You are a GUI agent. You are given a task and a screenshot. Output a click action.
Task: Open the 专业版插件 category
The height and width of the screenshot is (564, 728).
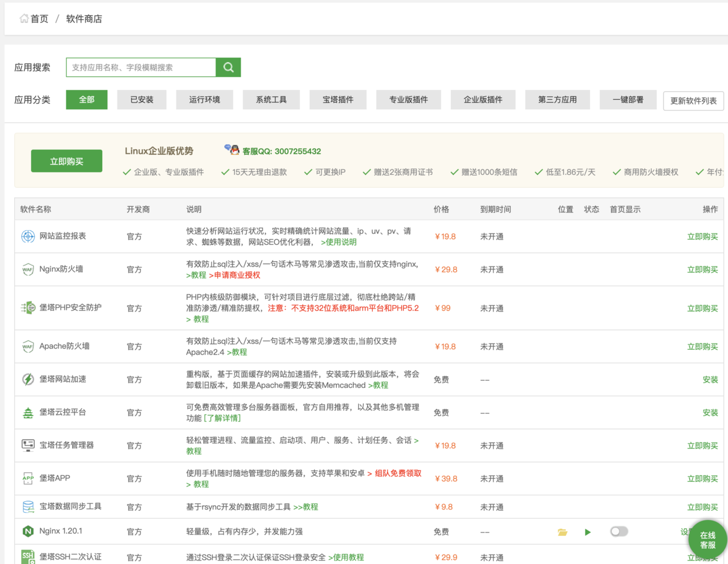point(408,100)
